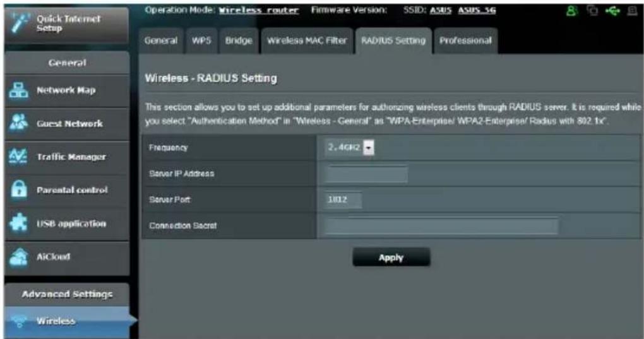Open Quick Internet Setup
The height and width of the screenshot is (339, 644).
(x=67, y=24)
